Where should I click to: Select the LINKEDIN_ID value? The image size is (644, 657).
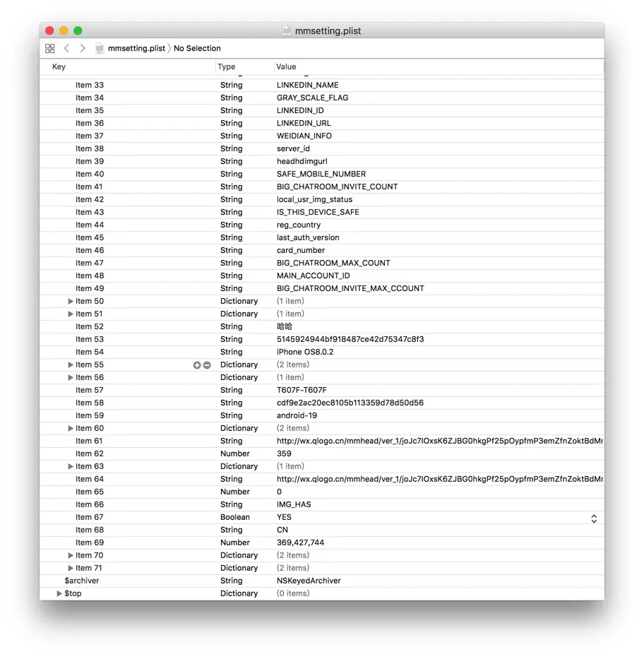(x=300, y=111)
